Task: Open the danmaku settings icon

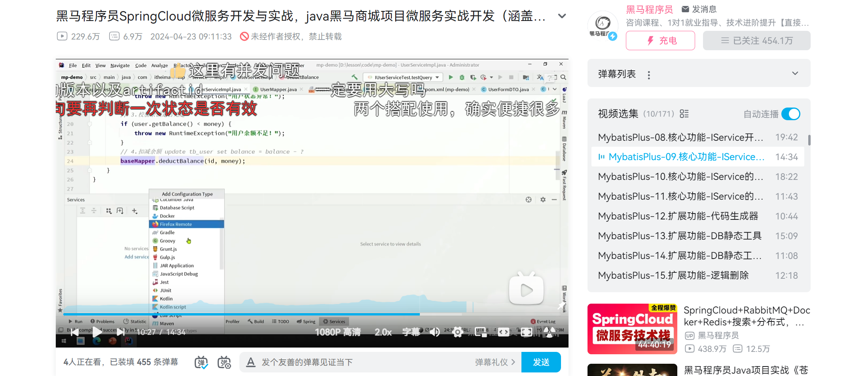Action: point(224,362)
